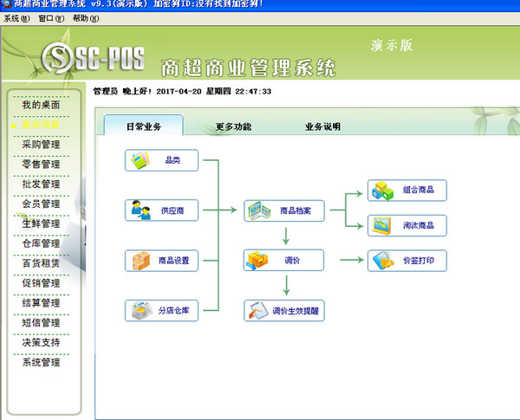520x420 pixels.
Task: Select the 分店仓库 branch warehouse icon
Action: pos(140,309)
